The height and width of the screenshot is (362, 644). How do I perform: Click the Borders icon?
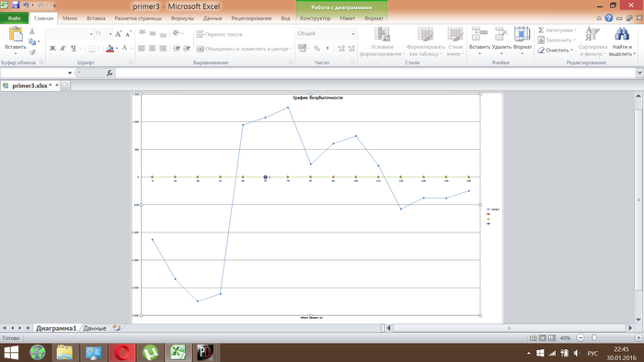[92, 49]
